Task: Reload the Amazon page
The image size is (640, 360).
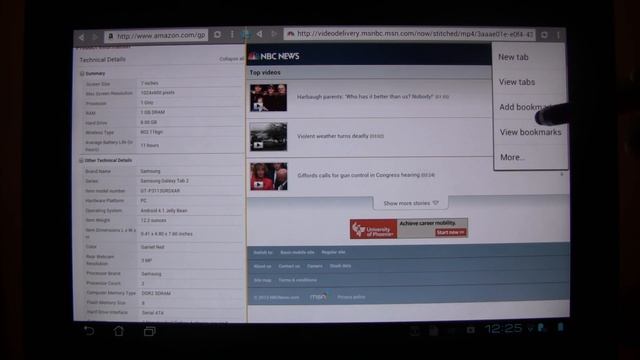Action: tap(218, 35)
